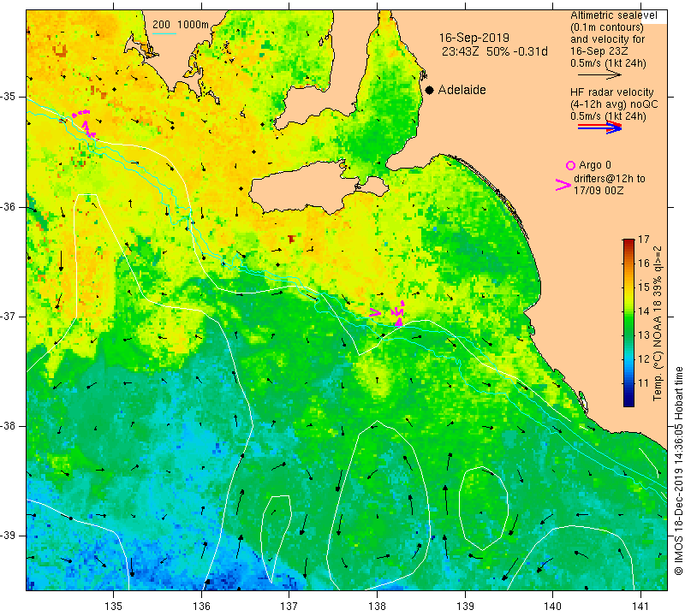Click the longitude axis label 137
Image resolution: width=685 pixels, height=616 pixels.
289,607
